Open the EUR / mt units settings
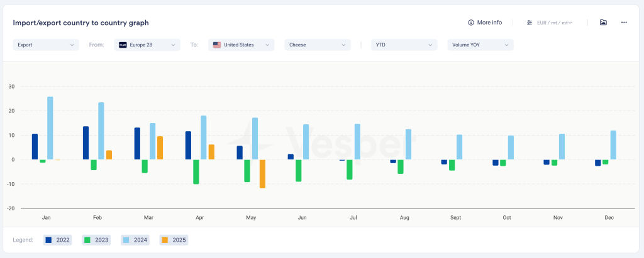The height and width of the screenshot is (258, 644). pyautogui.click(x=549, y=23)
